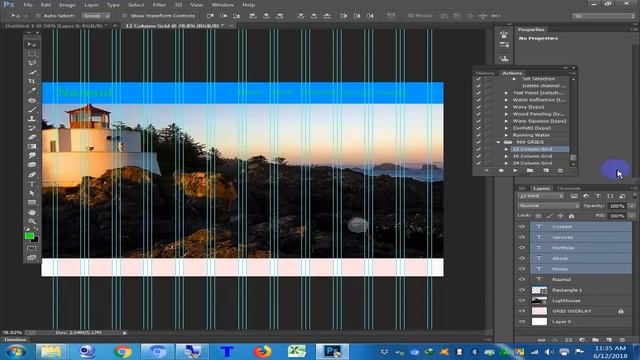Select the Eraser tool
The image size is (640, 360).
(32, 137)
